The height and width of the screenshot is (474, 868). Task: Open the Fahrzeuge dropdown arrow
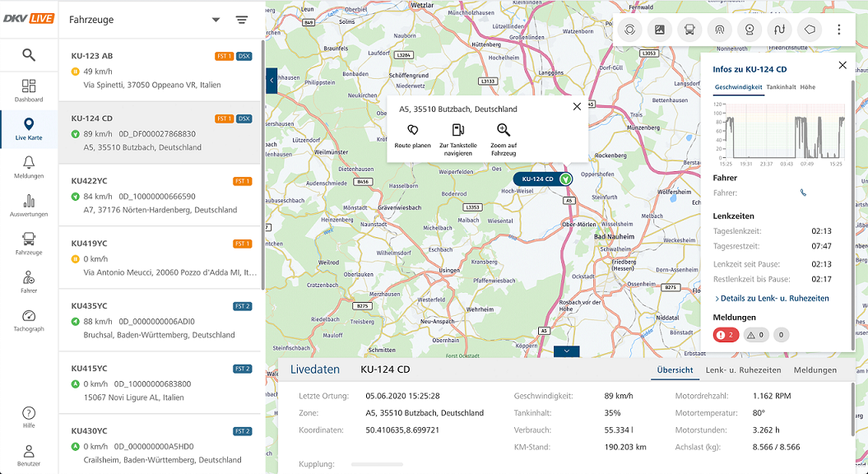[216, 20]
